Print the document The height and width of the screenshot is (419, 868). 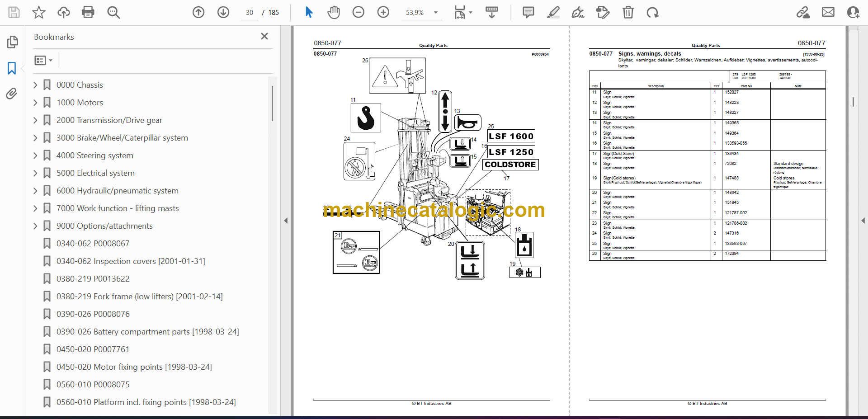[88, 12]
